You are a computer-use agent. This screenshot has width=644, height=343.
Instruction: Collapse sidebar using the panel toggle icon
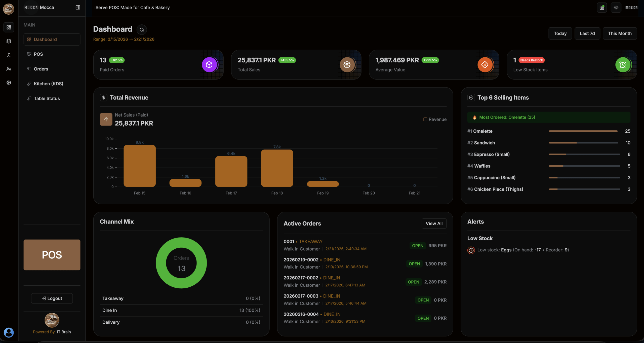coord(78,7)
